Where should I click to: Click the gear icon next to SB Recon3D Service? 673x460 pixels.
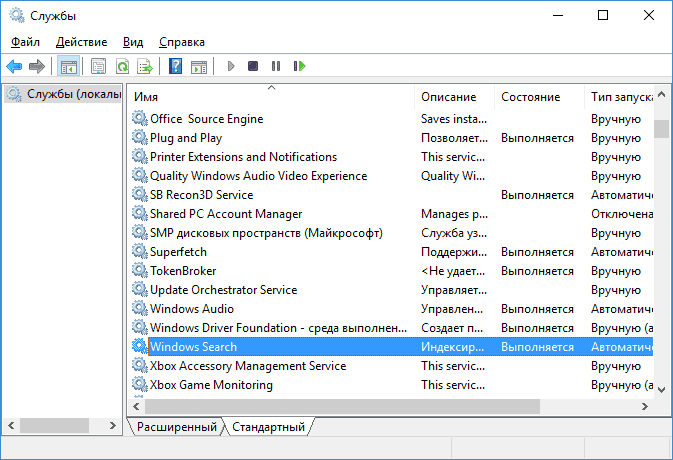[139, 194]
